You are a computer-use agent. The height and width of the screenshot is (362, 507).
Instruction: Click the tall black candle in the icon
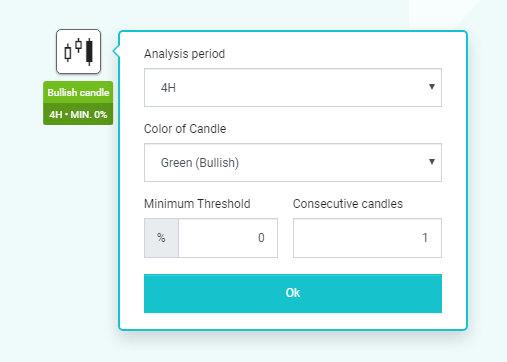tap(89, 52)
